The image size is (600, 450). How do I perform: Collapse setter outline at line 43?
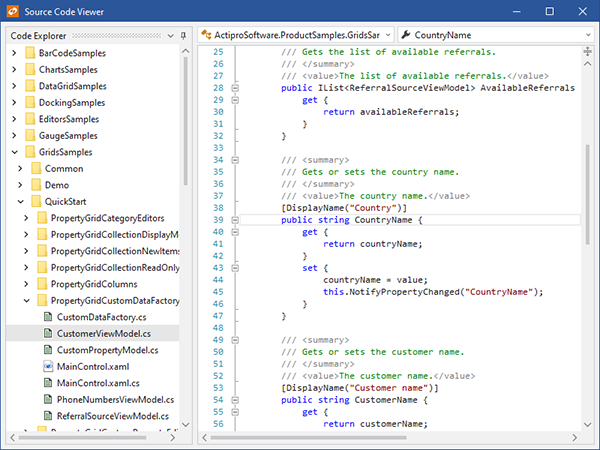coord(235,268)
